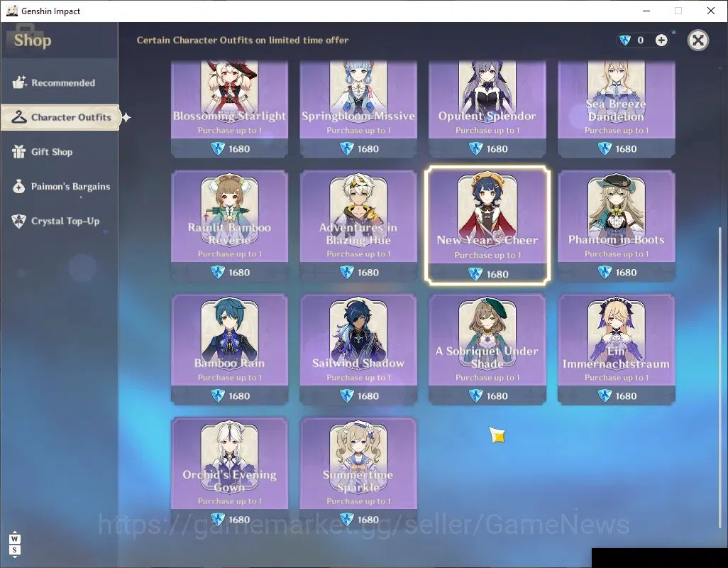Click the gift box icon

point(18,151)
